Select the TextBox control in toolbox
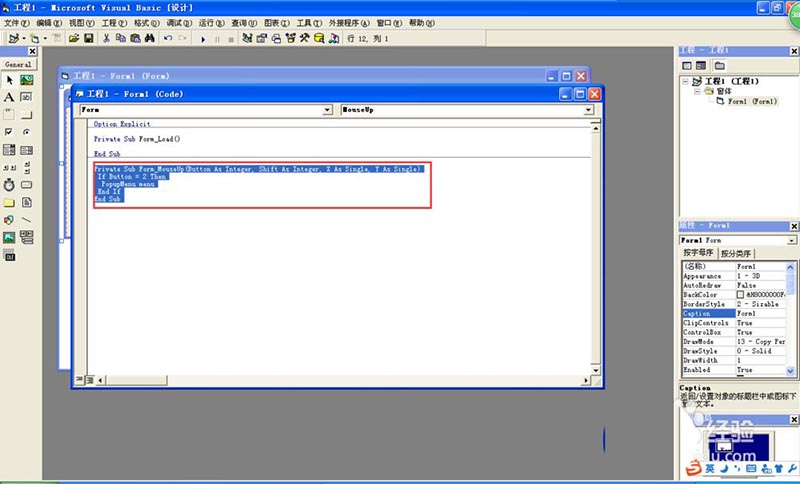Viewport: 800px width, 484px height. [27, 97]
